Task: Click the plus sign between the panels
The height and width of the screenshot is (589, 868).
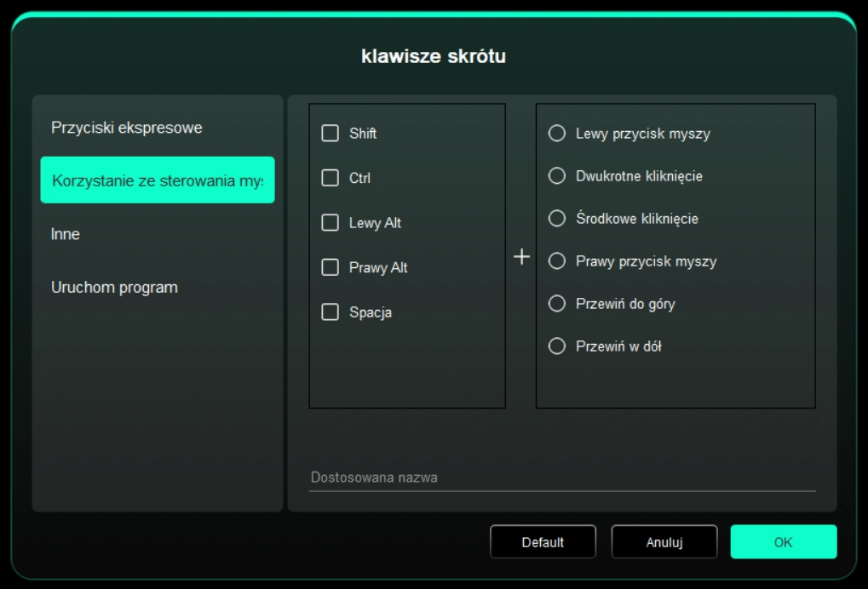Action: pos(521,257)
